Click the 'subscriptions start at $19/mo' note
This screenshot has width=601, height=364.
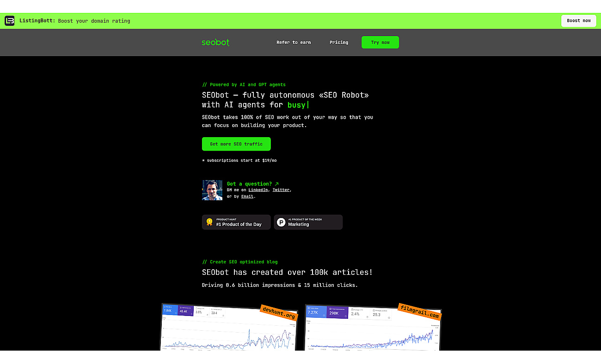[x=239, y=160]
